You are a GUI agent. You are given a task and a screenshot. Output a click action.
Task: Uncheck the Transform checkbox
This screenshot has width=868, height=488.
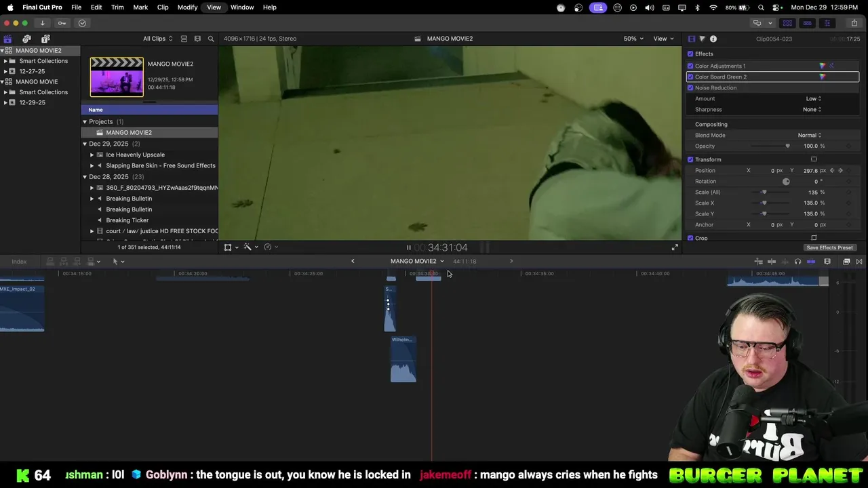pyautogui.click(x=690, y=159)
